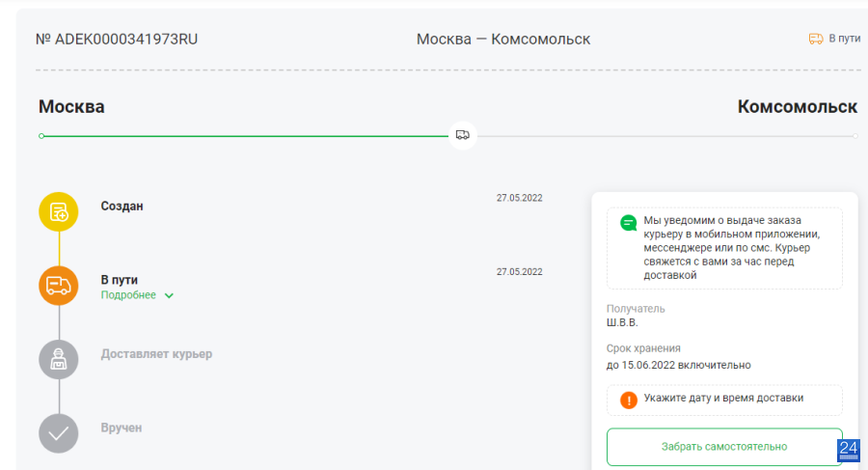
Task: Click the Москва — Комсомольск route title
Action: [x=503, y=40]
